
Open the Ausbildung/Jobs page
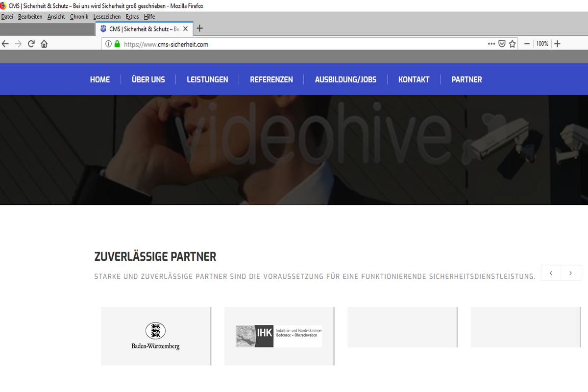(345, 79)
